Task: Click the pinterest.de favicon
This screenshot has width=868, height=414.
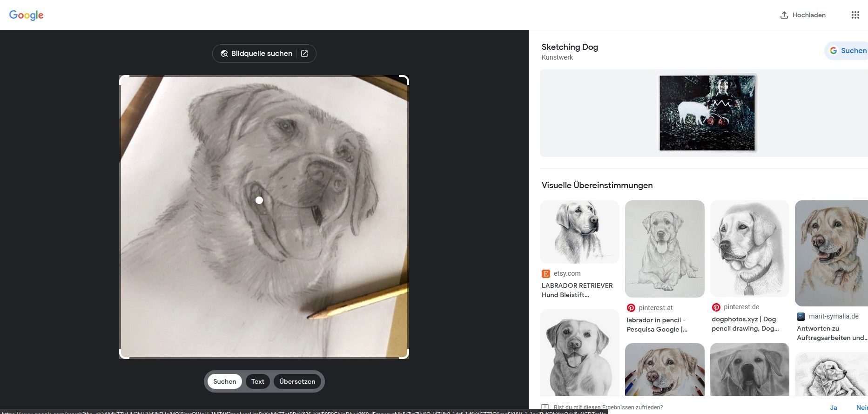Action: point(716,307)
